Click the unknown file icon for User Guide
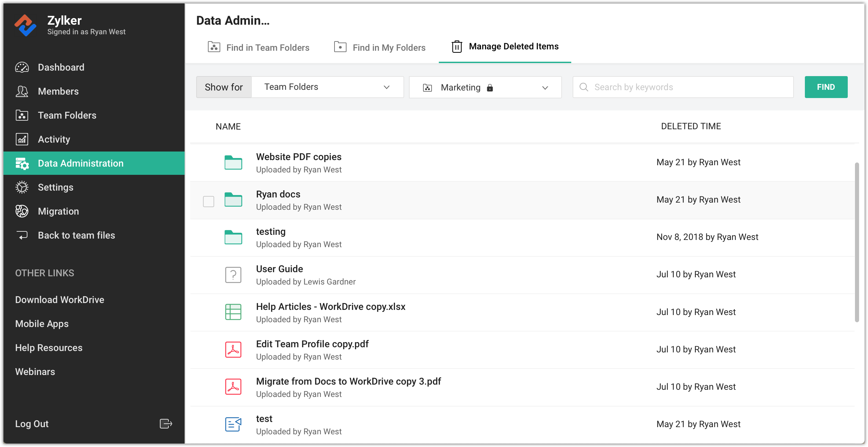The width and height of the screenshot is (868, 447). pyautogui.click(x=233, y=275)
